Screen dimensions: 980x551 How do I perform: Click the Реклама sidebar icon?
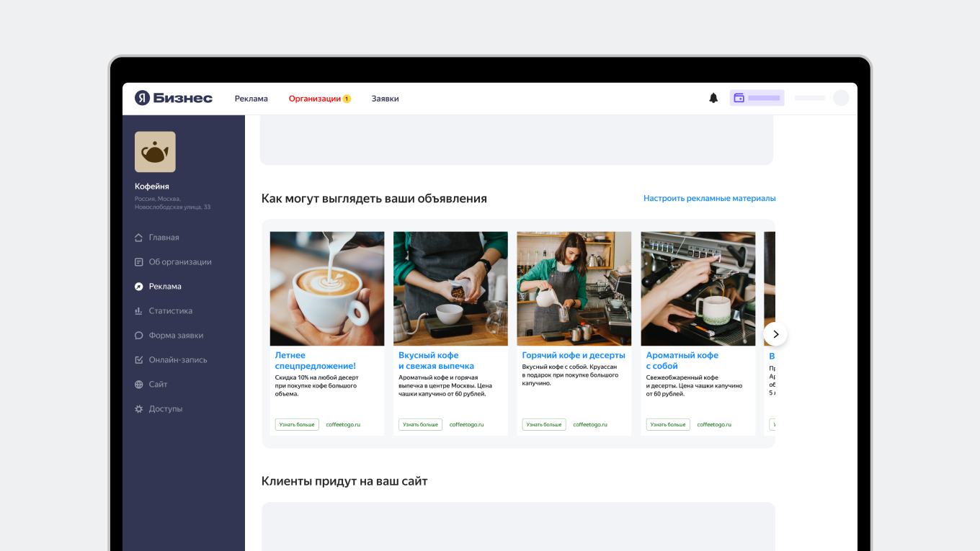pos(139,287)
